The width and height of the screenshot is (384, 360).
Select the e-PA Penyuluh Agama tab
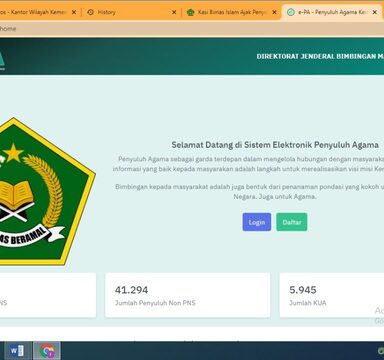[332, 12]
